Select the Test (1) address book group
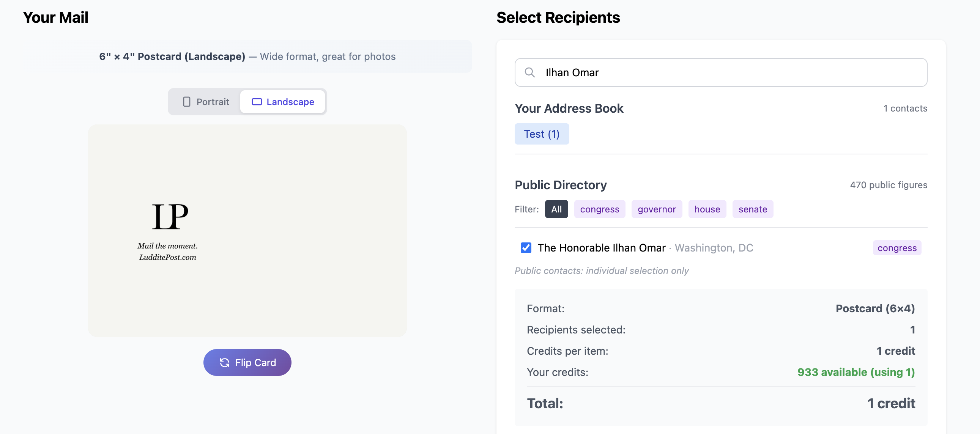Viewport: 980px width, 434px height. [x=542, y=134]
